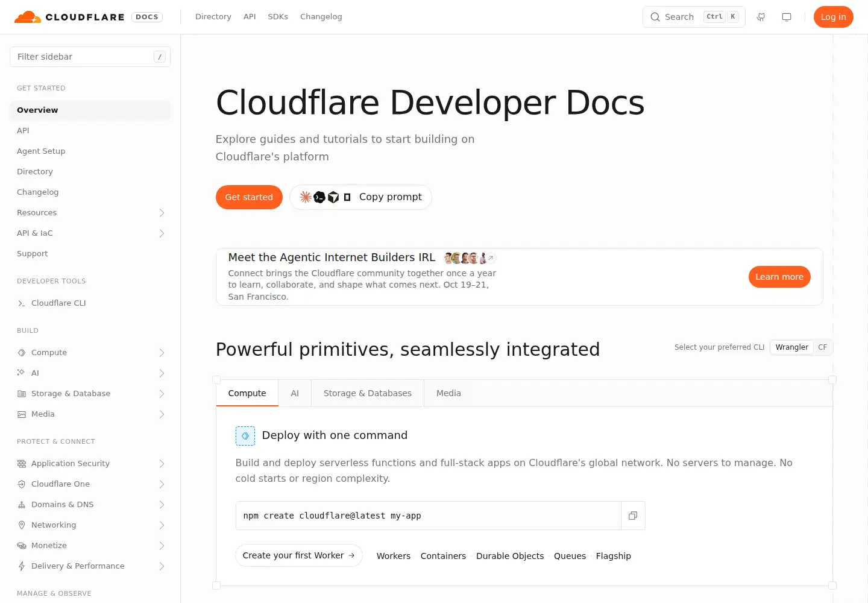Copy the npm create cloudflare command
Image resolution: width=868 pixels, height=603 pixels.
(633, 516)
